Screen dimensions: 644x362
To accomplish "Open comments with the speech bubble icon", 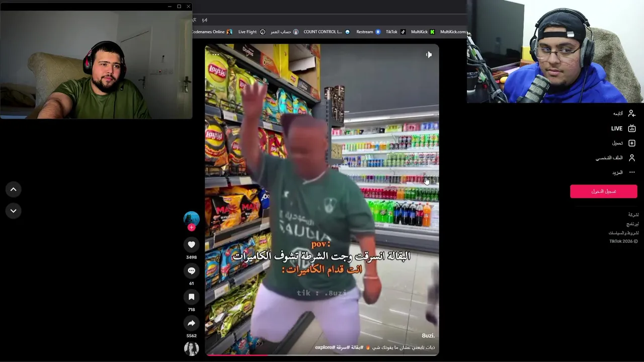I will [191, 270].
